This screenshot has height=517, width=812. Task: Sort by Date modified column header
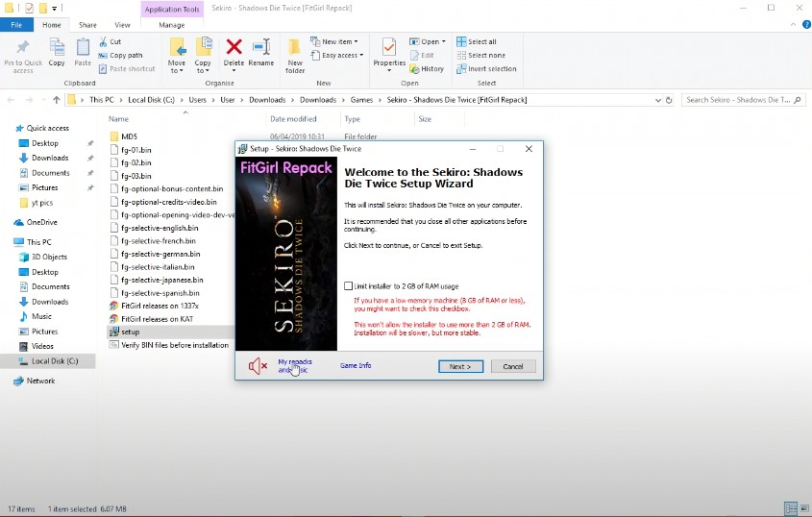293,118
